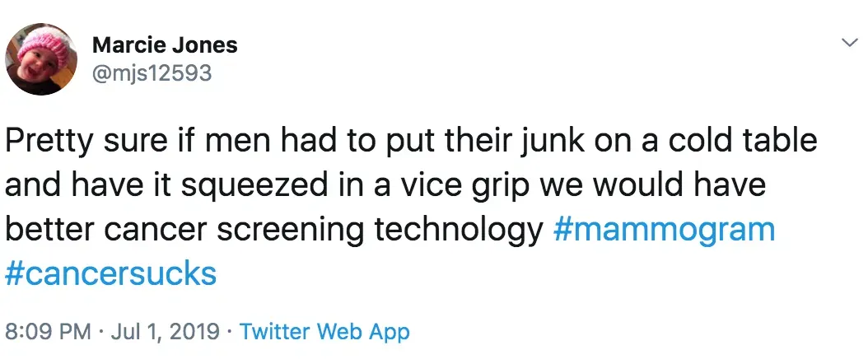The image size is (868, 364).
Task: Click the @mjs12593 handle
Action: tap(152, 73)
